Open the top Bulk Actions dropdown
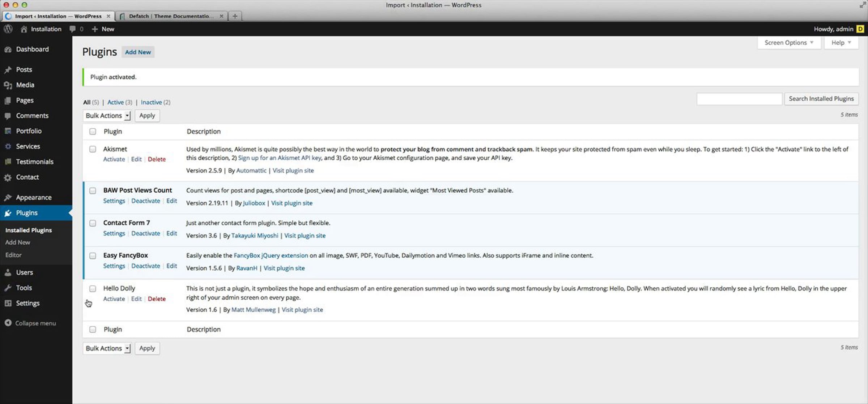This screenshot has width=868, height=404. 107,116
